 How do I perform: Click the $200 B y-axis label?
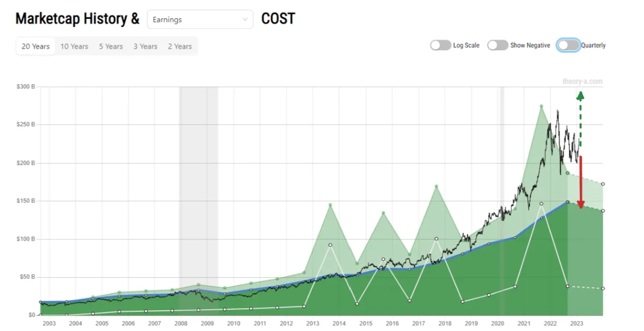pyautogui.click(x=26, y=163)
